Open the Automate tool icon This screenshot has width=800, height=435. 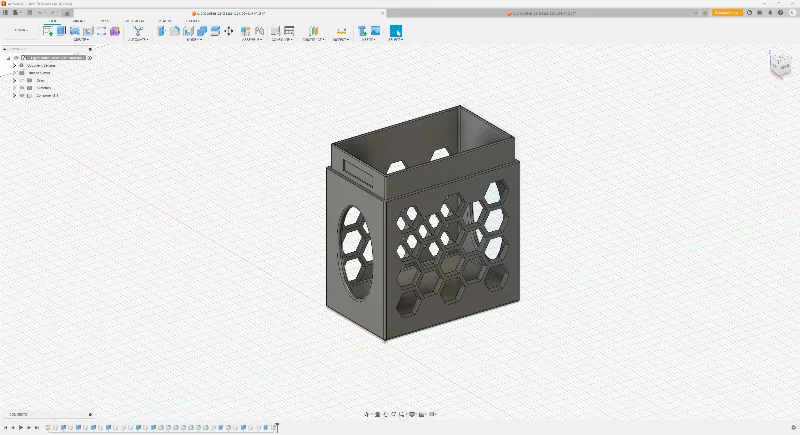point(138,31)
